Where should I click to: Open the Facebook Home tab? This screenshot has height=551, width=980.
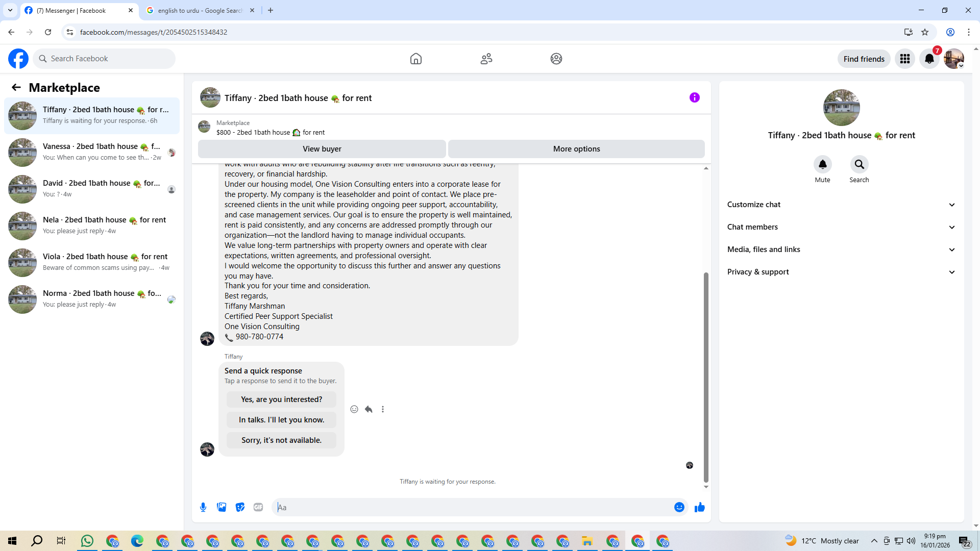click(x=415, y=59)
